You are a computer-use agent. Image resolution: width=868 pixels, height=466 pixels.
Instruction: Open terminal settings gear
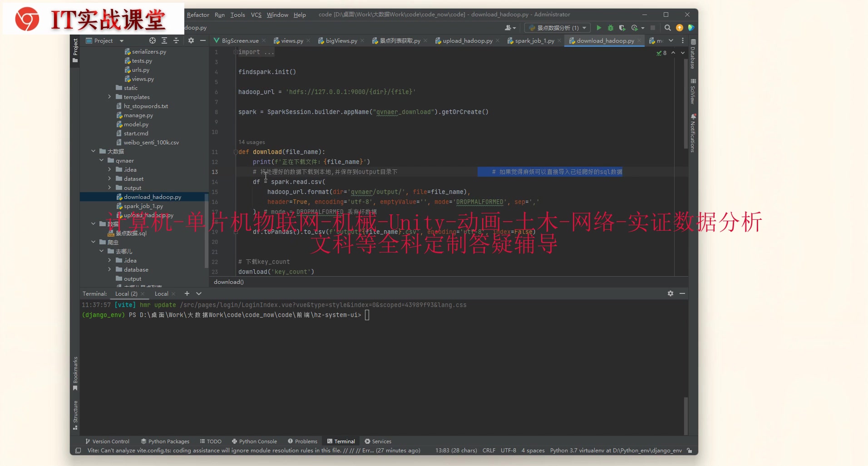[671, 293]
